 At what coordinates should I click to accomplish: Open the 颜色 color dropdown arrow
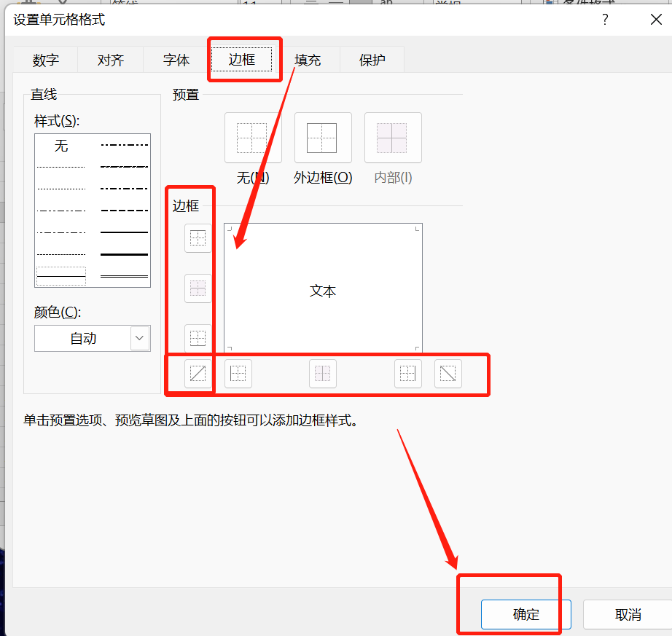coord(140,338)
